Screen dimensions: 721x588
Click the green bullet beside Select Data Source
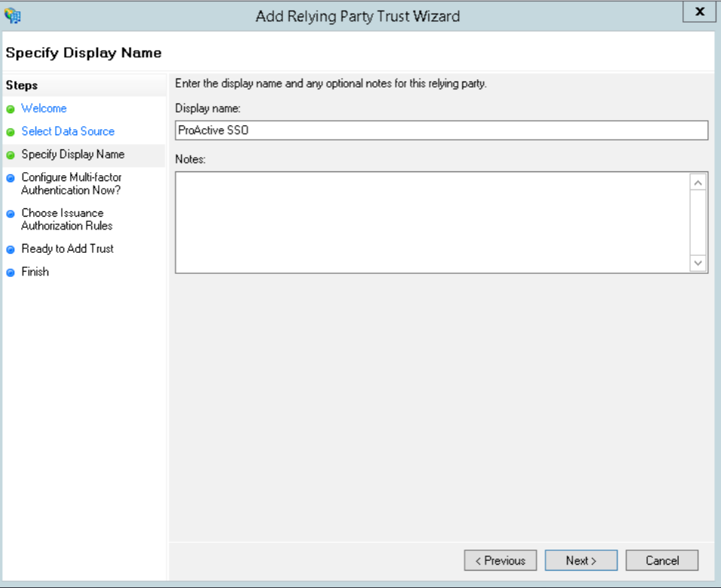coord(11,132)
